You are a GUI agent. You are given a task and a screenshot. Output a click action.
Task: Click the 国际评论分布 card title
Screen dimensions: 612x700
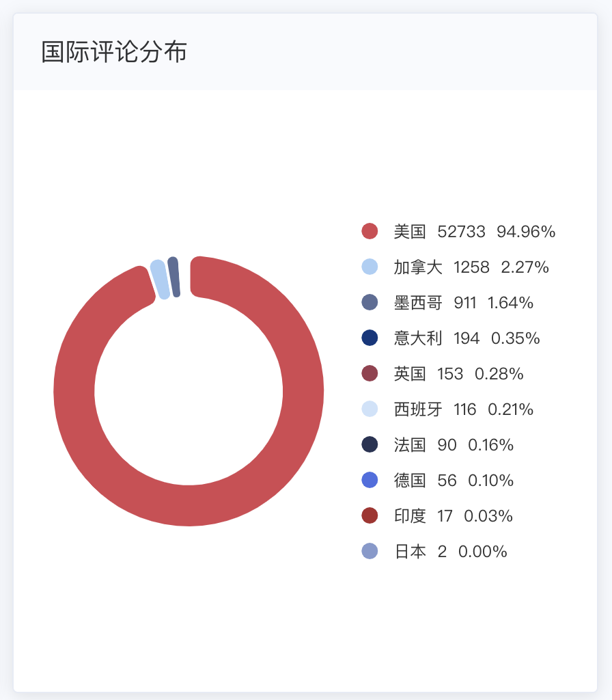tap(114, 52)
